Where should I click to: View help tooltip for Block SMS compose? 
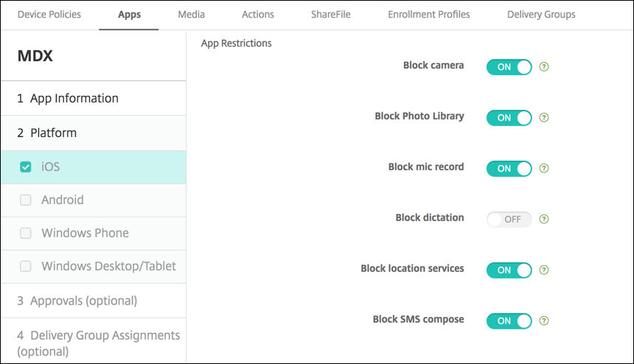[x=544, y=321]
